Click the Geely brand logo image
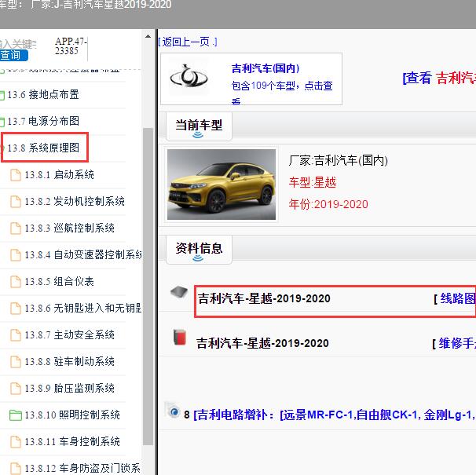The height and width of the screenshot is (475, 476). tap(189, 76)
